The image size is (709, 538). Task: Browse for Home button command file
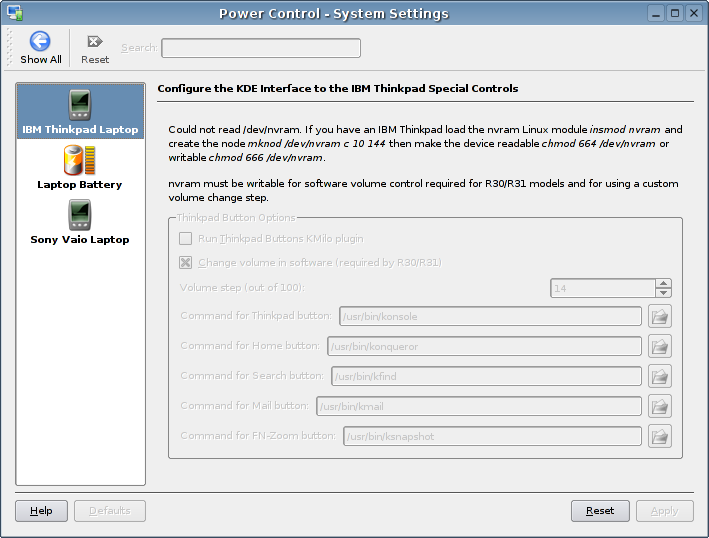[x=659, y=347]
